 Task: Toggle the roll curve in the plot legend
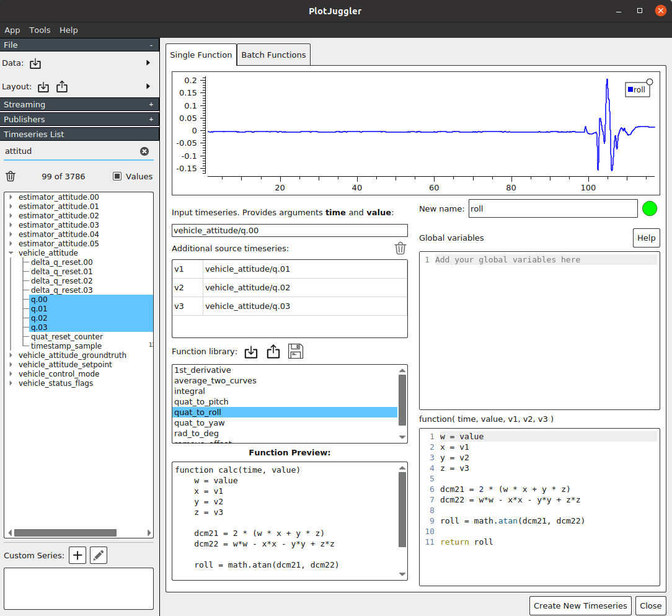coord(637,89)
